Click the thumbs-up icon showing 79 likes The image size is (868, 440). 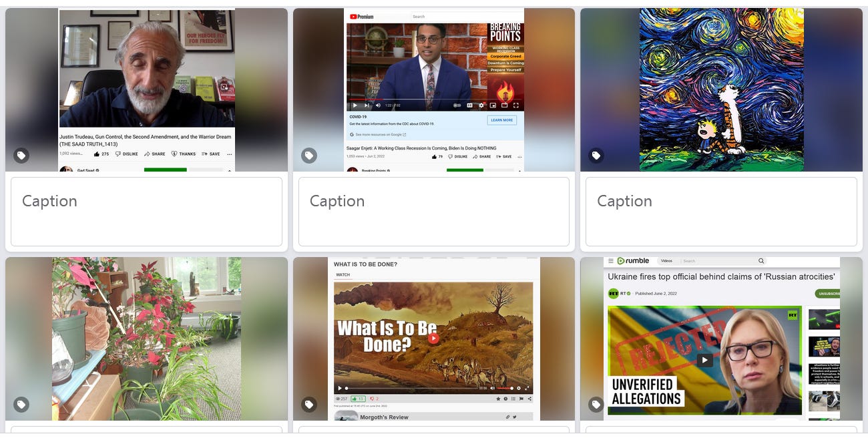[x=435, y=156]
